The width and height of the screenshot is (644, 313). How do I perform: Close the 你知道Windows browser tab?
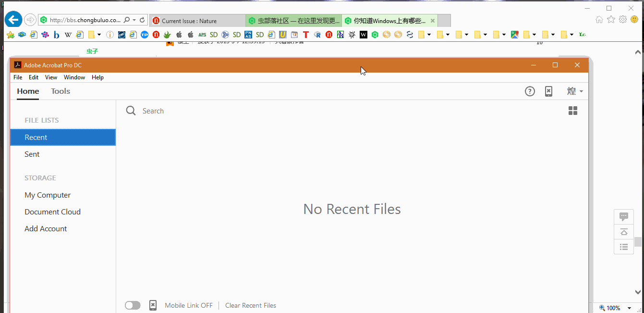click(432, 21)
